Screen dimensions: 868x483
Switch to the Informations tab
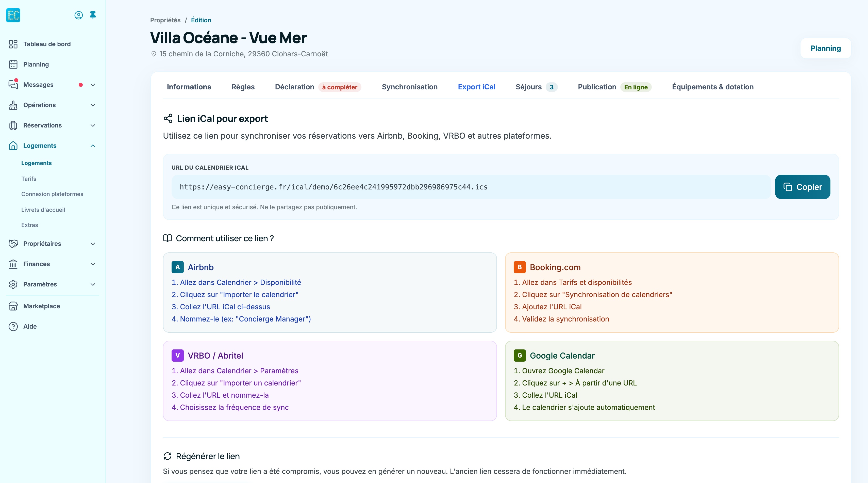click(x=189, y=87)
